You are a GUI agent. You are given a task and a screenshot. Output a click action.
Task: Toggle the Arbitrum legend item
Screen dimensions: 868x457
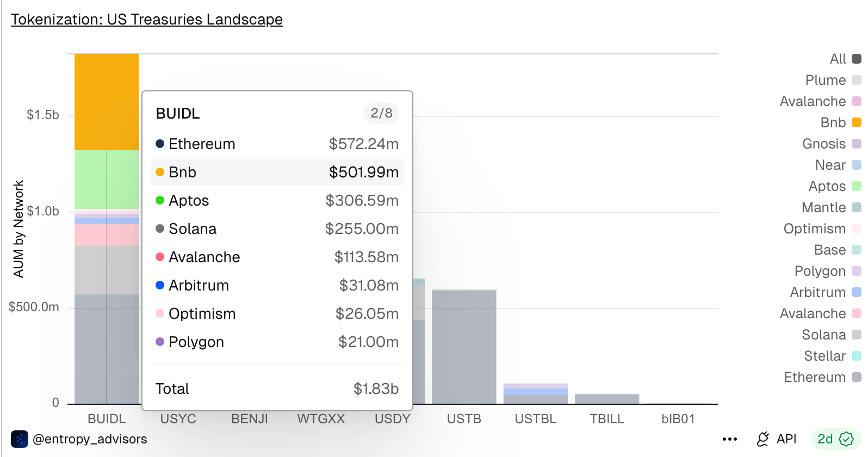pyautogui.click(x=856, y=292)
